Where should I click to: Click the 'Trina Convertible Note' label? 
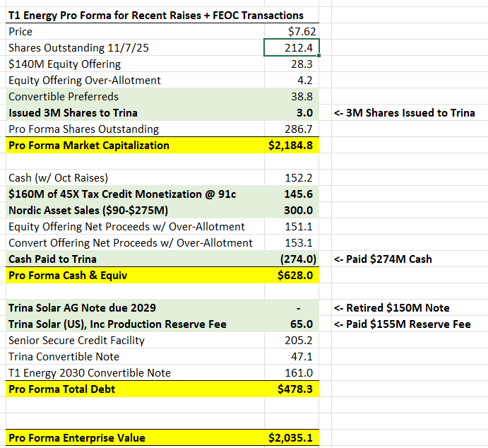click(64, 356)
